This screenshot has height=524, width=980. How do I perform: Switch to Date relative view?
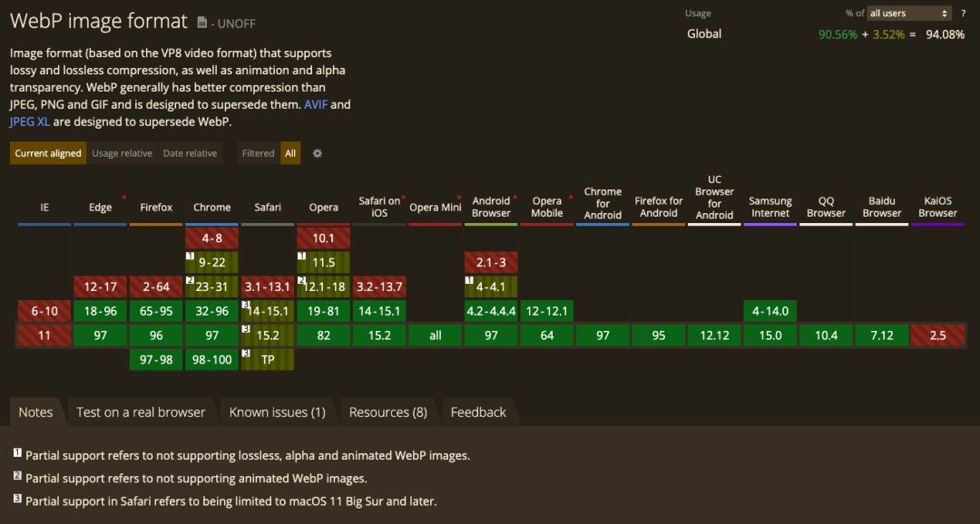(190, 153)
